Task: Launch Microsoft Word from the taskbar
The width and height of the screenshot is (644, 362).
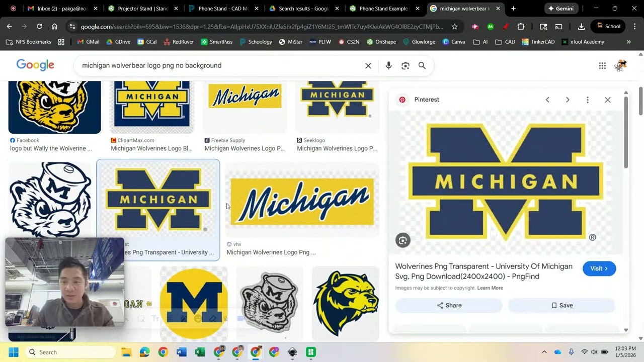Action: 182,352
